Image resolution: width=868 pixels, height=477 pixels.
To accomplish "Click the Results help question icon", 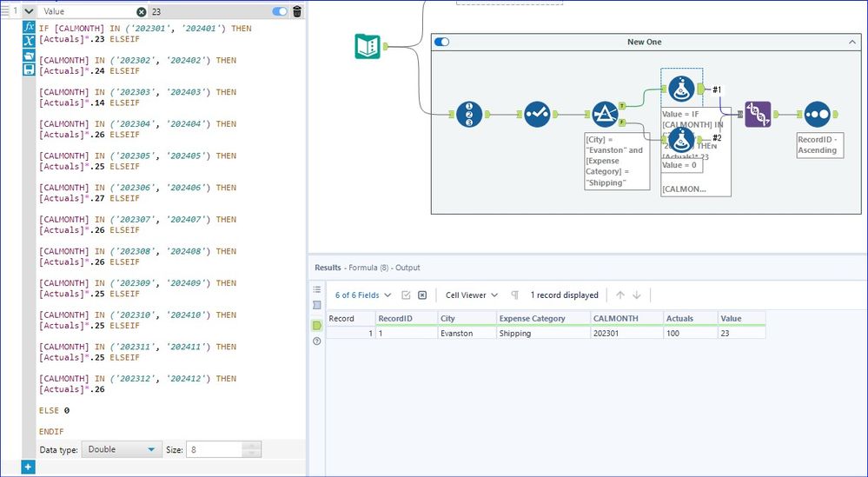I will point(316,341).
